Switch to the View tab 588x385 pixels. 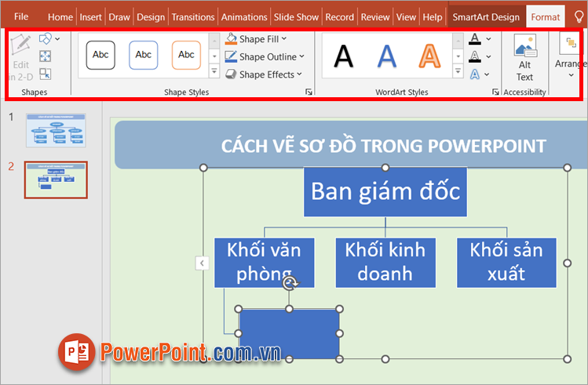(406, 17)
